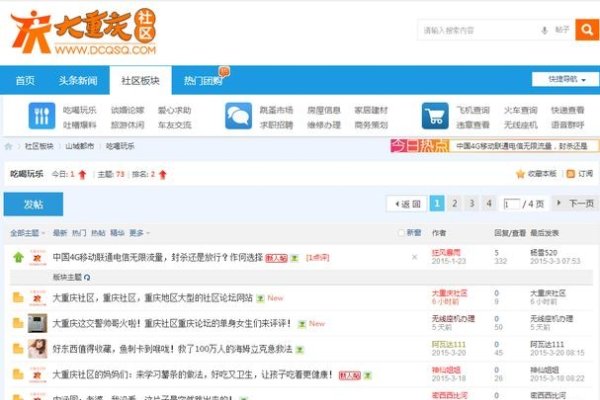Image resolution: width=600 pixels, height=400 pixels.
Task: Open the 房屋信息 category link
Action: click(x=324, y=110)
